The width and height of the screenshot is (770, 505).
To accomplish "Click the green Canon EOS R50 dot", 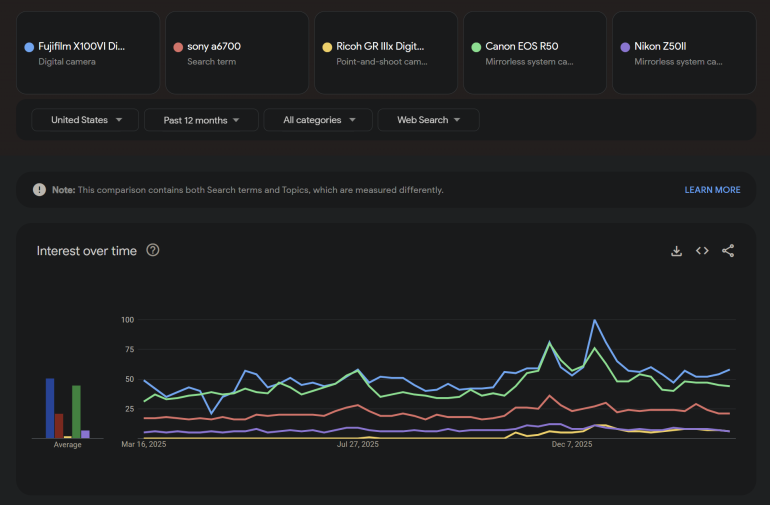I will click(x=476, y=47).
